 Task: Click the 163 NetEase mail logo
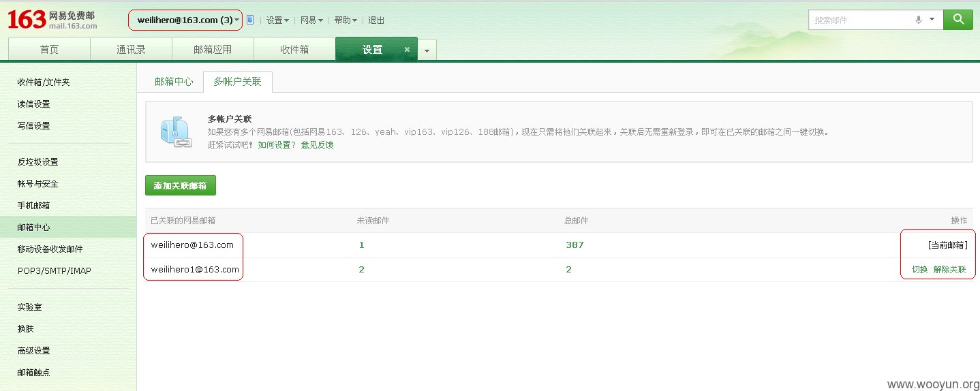[x=52, y=20]
